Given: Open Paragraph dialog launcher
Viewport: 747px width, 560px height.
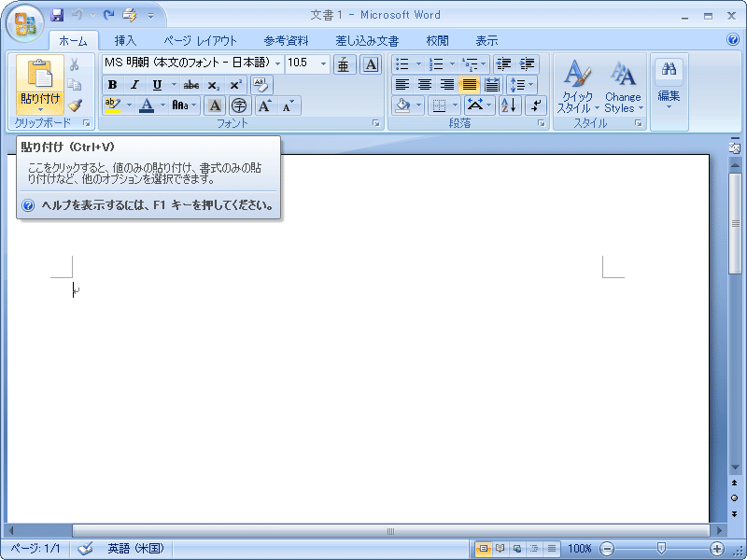Looking at the screenshot, I should coord(542,124).
